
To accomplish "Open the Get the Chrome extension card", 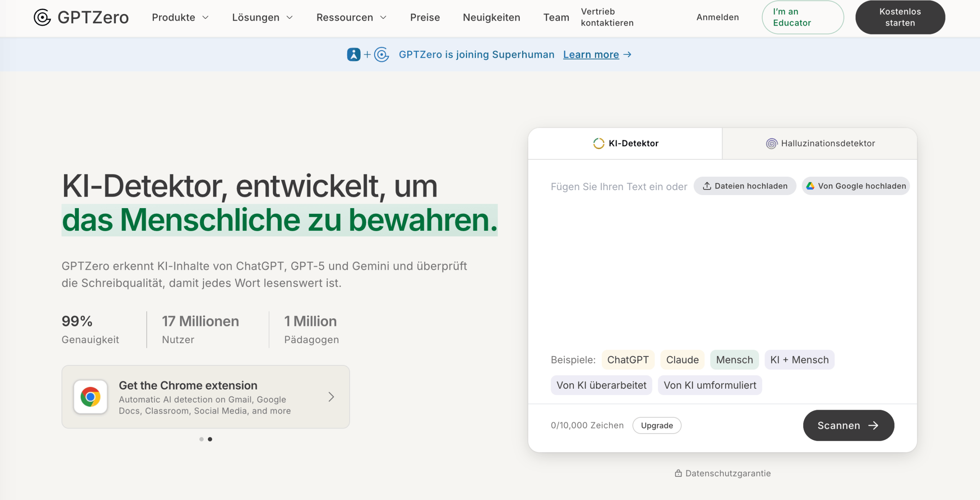I will 206,397.
